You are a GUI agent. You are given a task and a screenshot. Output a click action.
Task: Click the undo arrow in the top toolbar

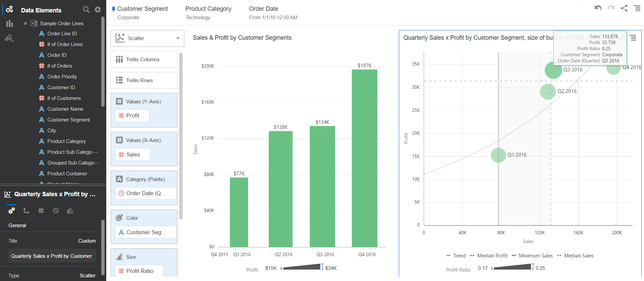click(x=598, y=8)
